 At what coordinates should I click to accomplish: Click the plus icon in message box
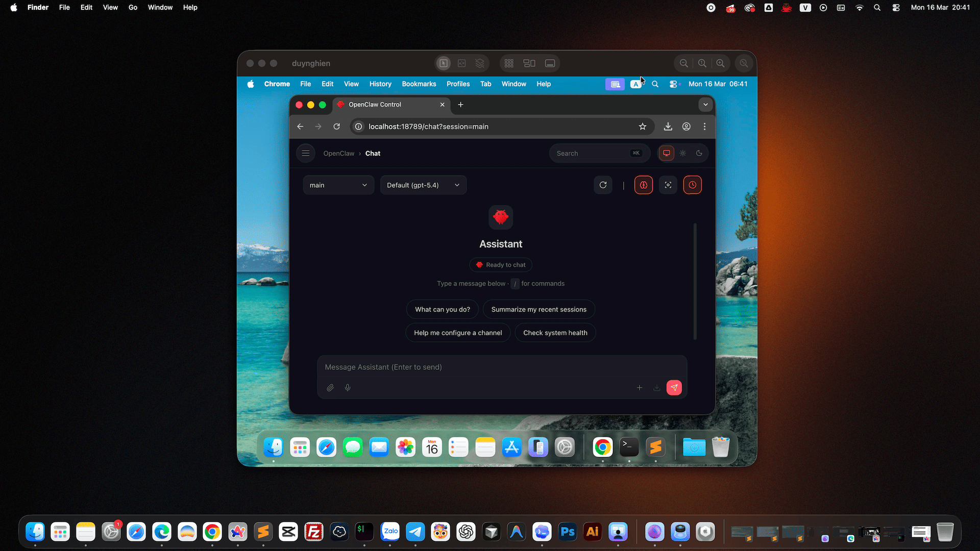[640, 388]
